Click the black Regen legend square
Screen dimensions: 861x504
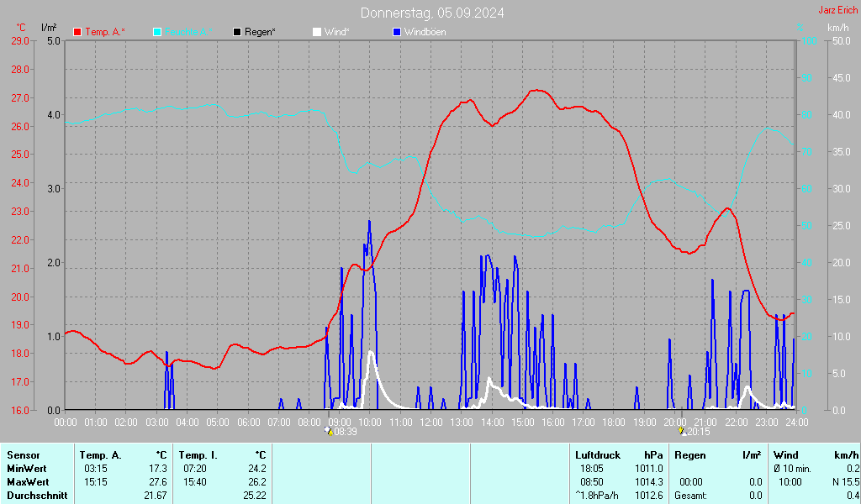[x=237, y=32]
